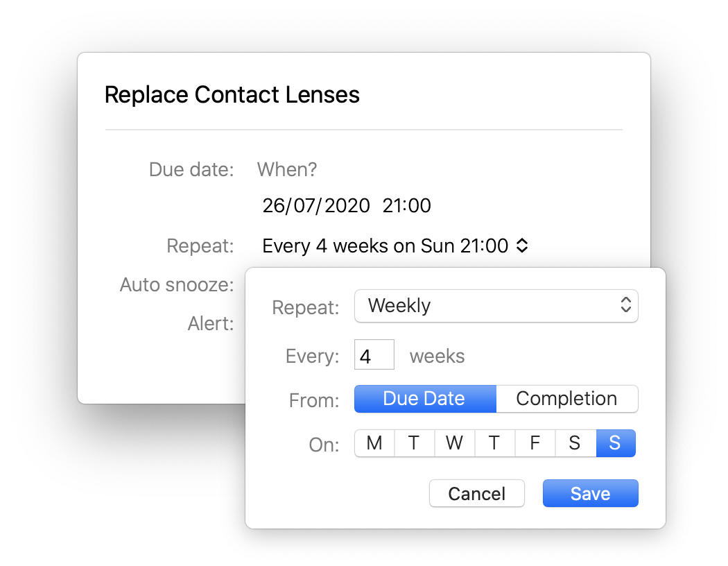Viewport: 728px width, 566px height.
Task: Toggle Friday day button
Action: pyautogui.click(x=535, y=443)
